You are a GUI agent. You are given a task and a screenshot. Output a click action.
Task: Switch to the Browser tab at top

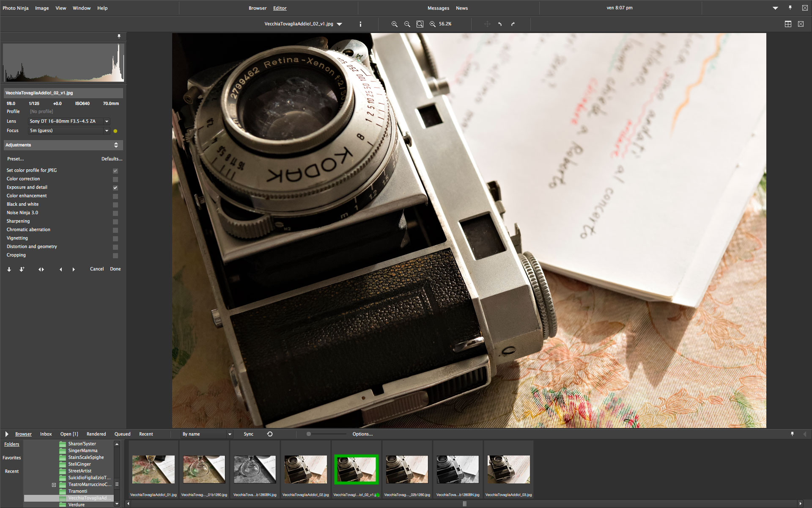(258, 8)
